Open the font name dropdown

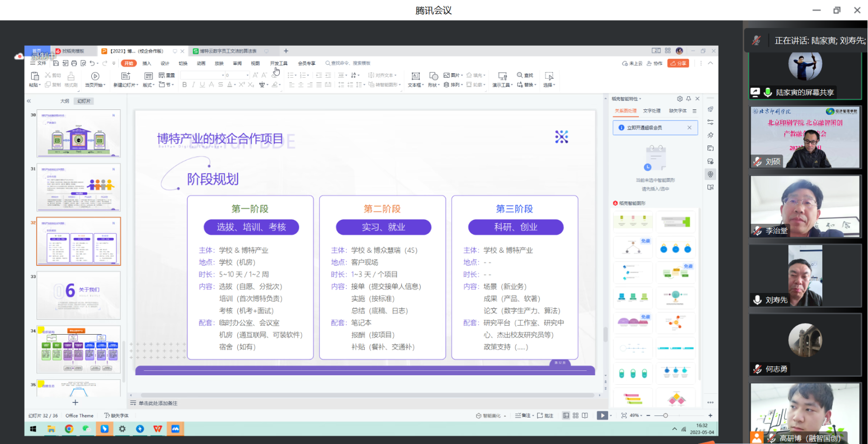(223, 75)
